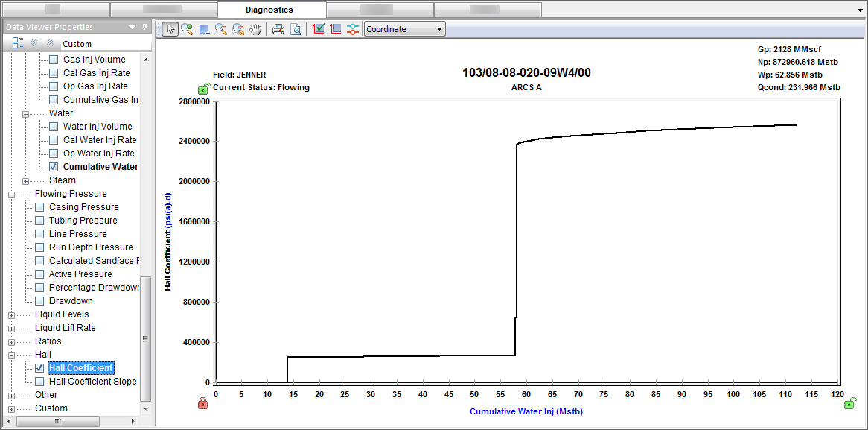Expand the Ratios node

(x=11, y=341)
